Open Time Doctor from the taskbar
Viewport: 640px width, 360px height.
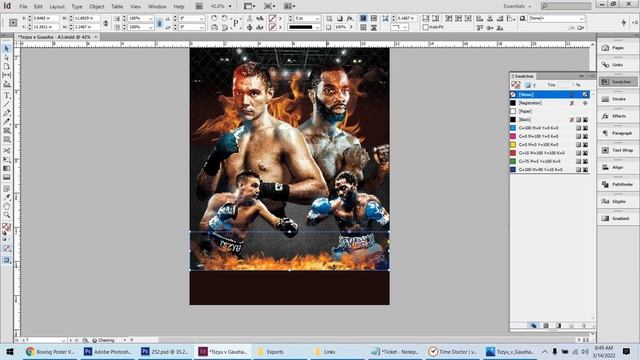tap(453, 351)
